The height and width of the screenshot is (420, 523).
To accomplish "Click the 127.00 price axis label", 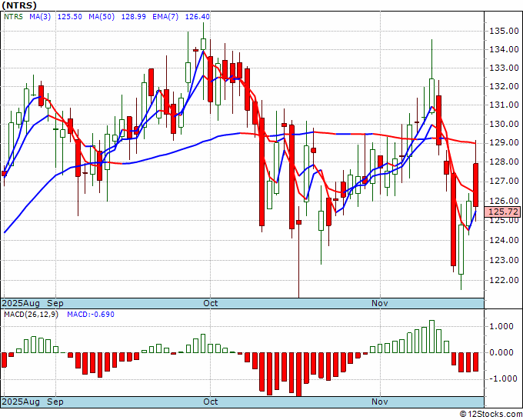I will [504, 182].
